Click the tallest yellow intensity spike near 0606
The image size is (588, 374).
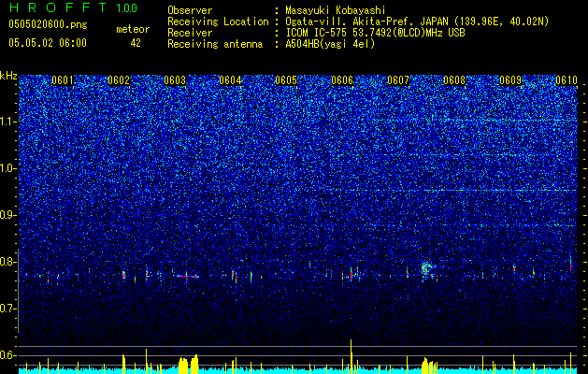(x=351, y=356)
